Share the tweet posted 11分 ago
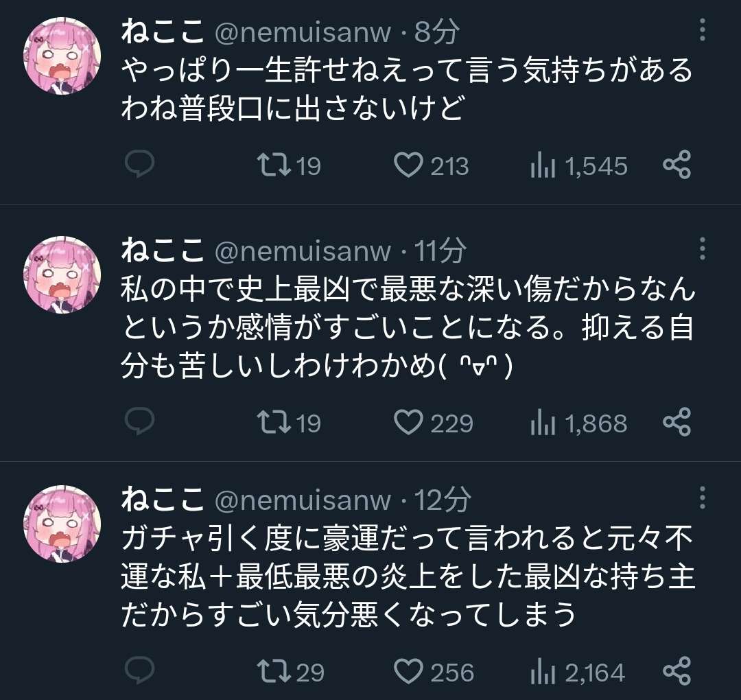Screen dimensions: 741x700 (x=677, y=422)
